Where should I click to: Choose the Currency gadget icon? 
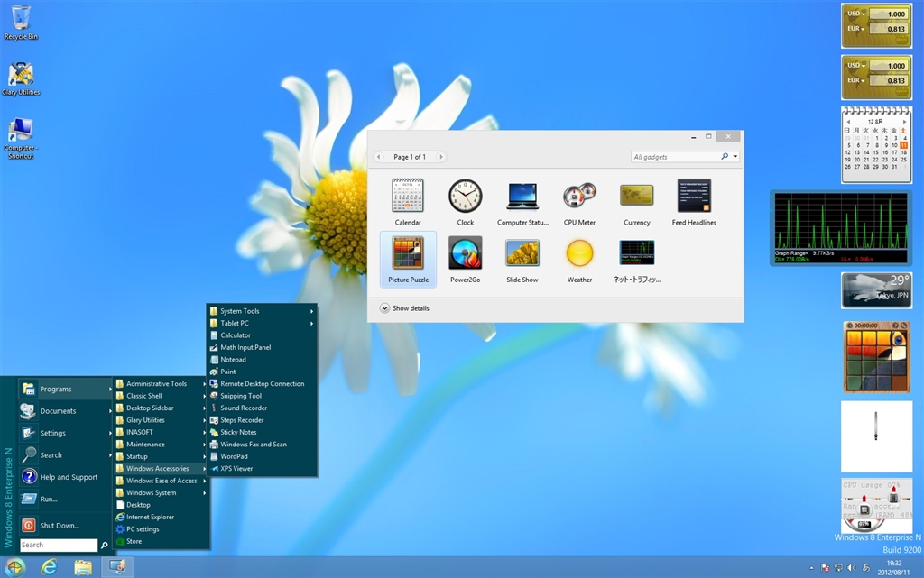click(636, 197)
